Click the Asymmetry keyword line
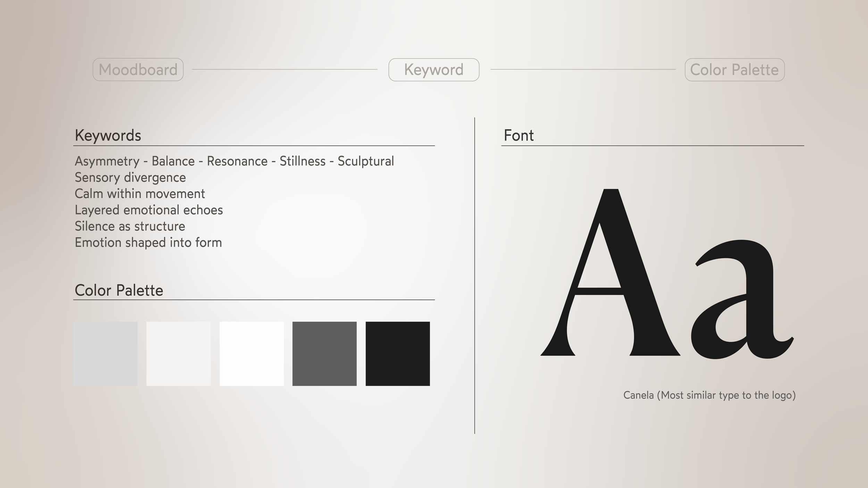 (x=234, y=161)
